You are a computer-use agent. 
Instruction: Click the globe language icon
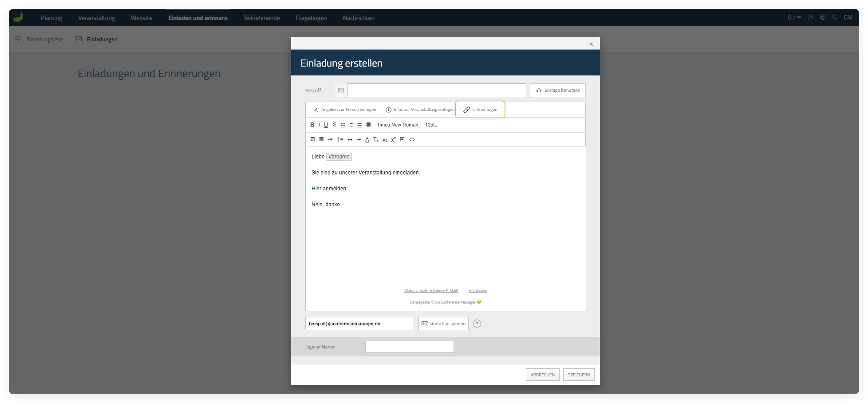pyautogui.click(x=823, y=17)
